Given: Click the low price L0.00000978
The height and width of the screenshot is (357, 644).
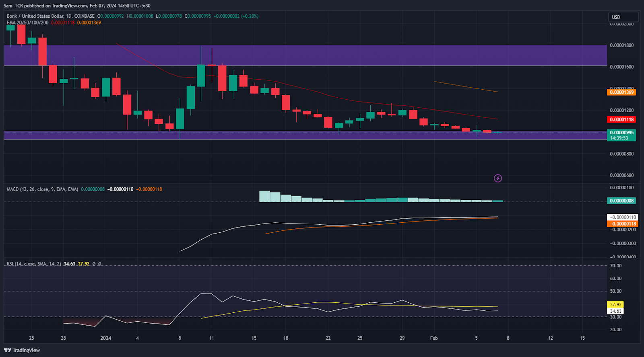Looking at the screenshot, I should coord(169,16).
